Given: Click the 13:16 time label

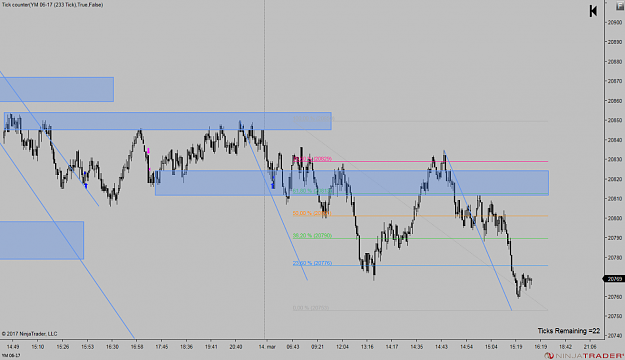Looking at the screenshot, I should [x=367, y=347].
